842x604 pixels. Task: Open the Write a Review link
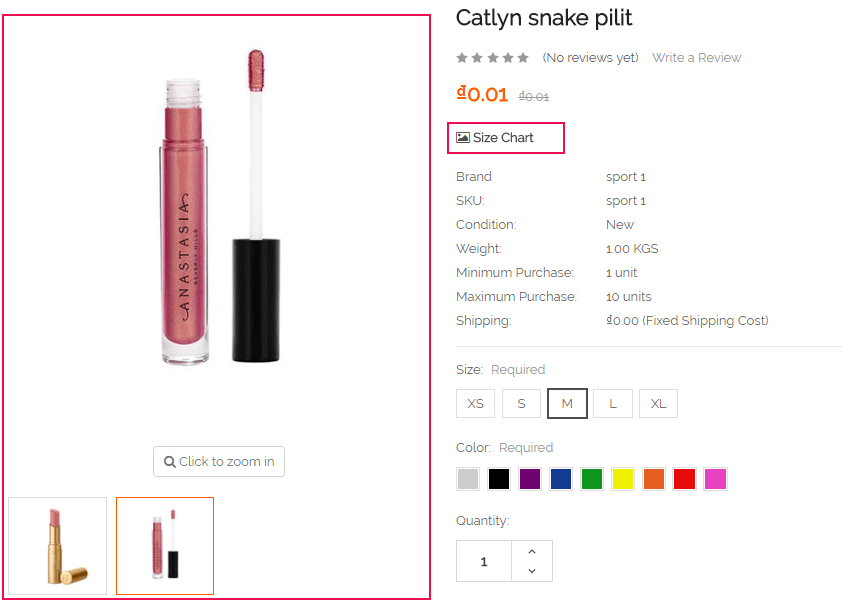click(697, 58)
